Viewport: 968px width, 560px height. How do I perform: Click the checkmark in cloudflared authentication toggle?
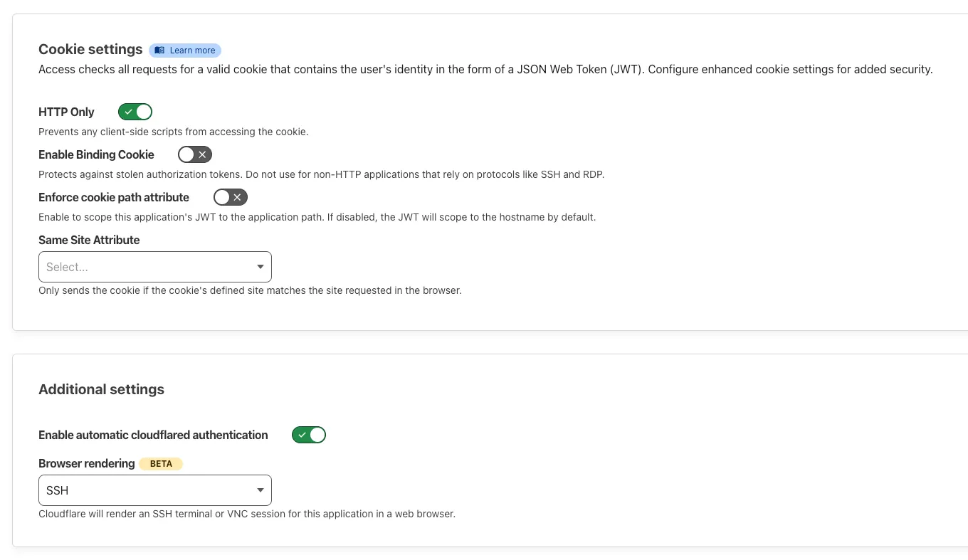302,435
